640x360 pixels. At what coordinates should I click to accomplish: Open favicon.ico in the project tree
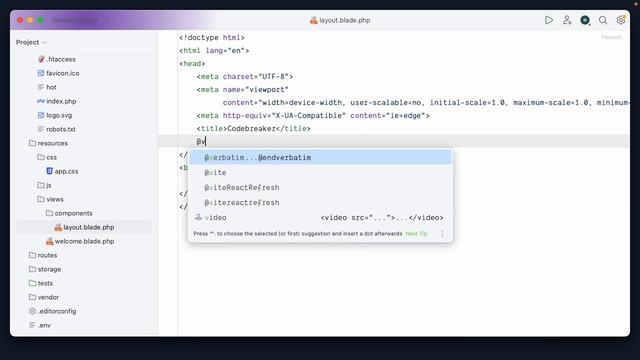(x=58, y=73)
